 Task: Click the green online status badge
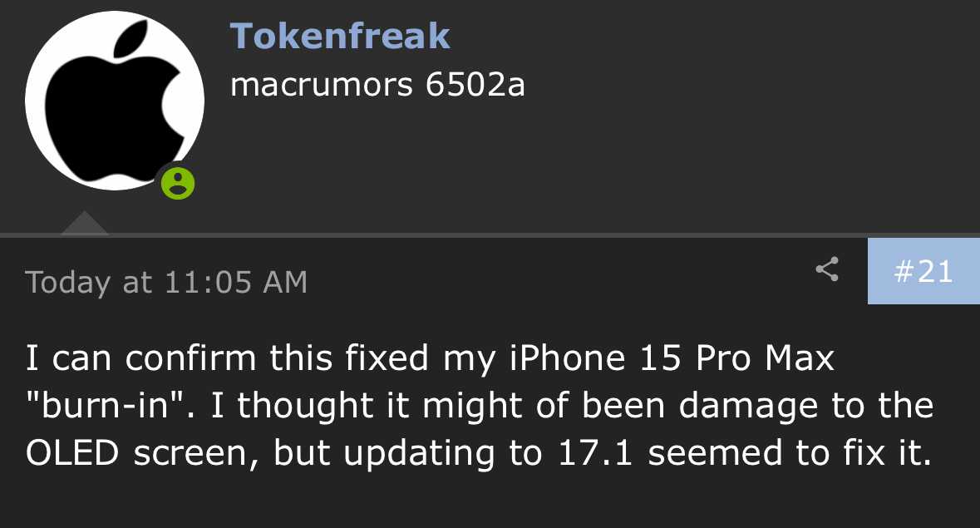pos(177,182)
